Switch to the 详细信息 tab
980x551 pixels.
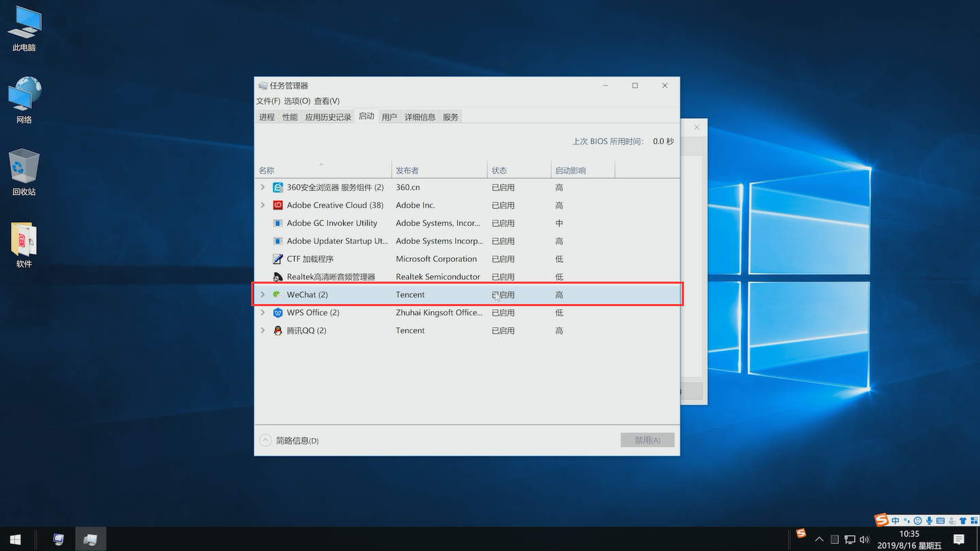[420, 117]
